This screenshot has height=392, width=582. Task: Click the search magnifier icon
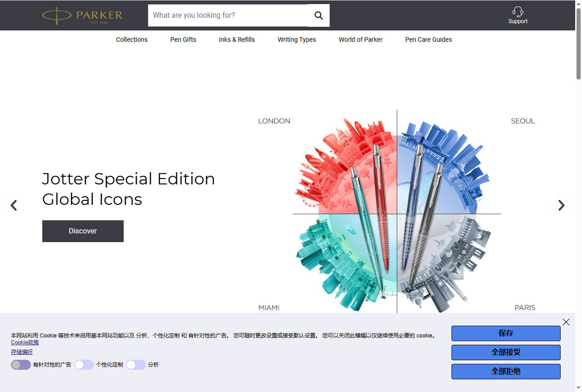coord(319,15)
